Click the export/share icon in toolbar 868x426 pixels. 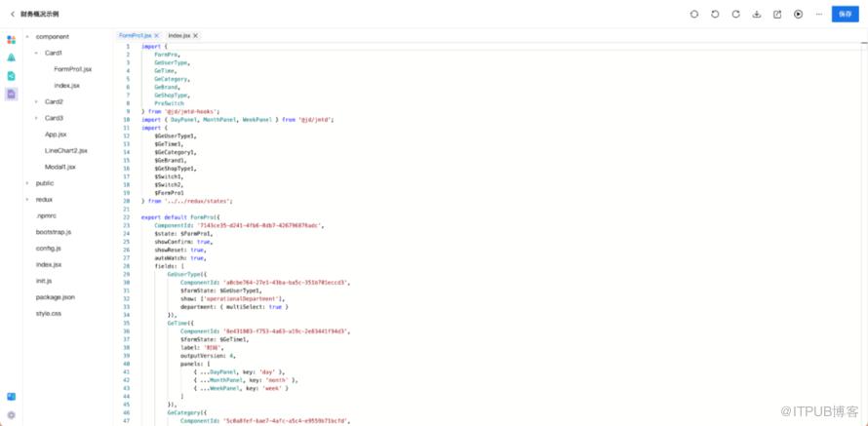click(777, 15)
